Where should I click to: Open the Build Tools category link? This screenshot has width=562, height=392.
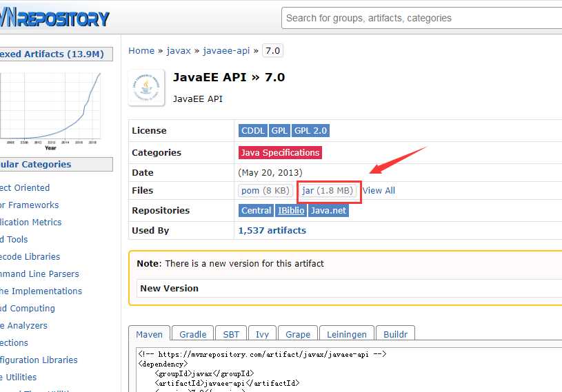(x=14, y=239)
